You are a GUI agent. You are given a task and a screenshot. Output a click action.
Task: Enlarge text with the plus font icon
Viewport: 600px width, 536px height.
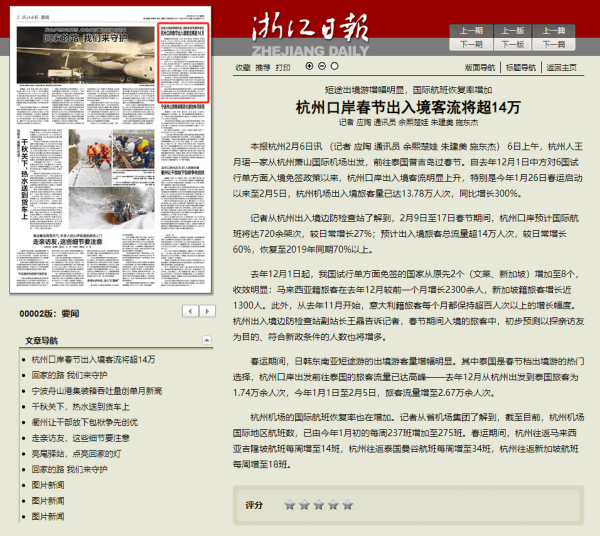(309, 66)
